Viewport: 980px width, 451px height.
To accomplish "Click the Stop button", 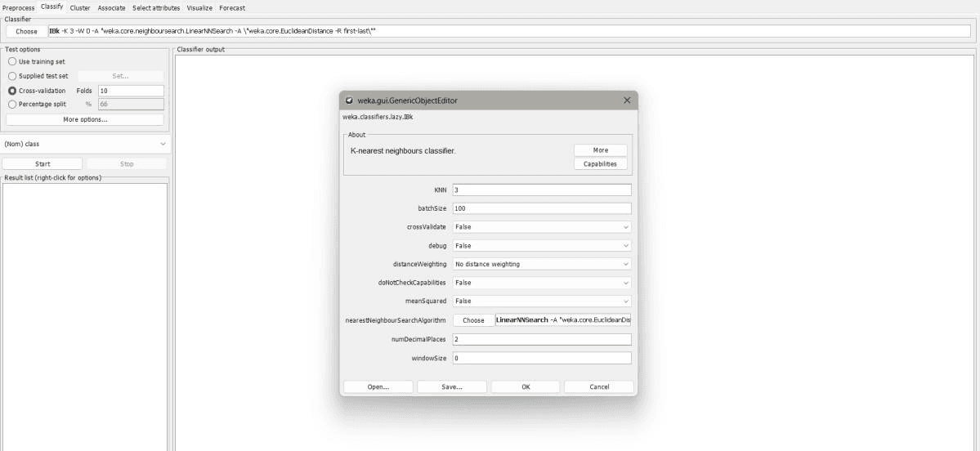I will pos(127,163).
